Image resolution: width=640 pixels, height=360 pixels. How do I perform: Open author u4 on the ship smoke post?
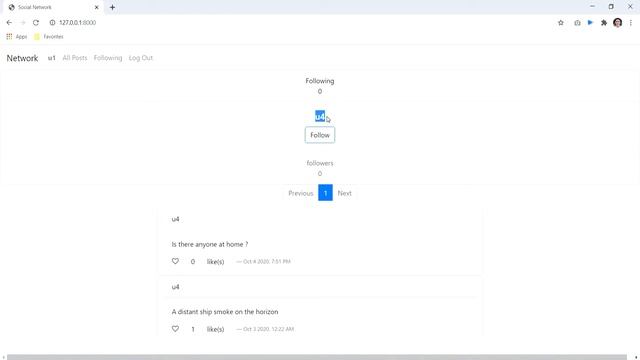point(176,287)
